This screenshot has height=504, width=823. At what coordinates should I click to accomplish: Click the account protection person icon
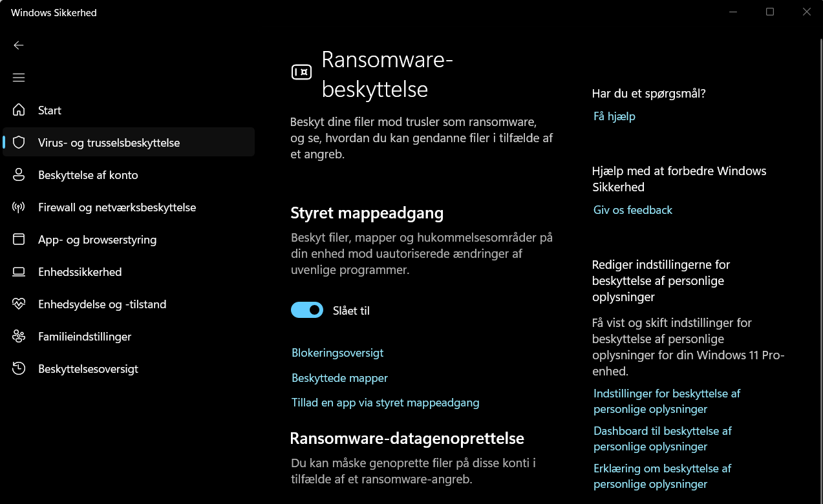coord(19,174)
